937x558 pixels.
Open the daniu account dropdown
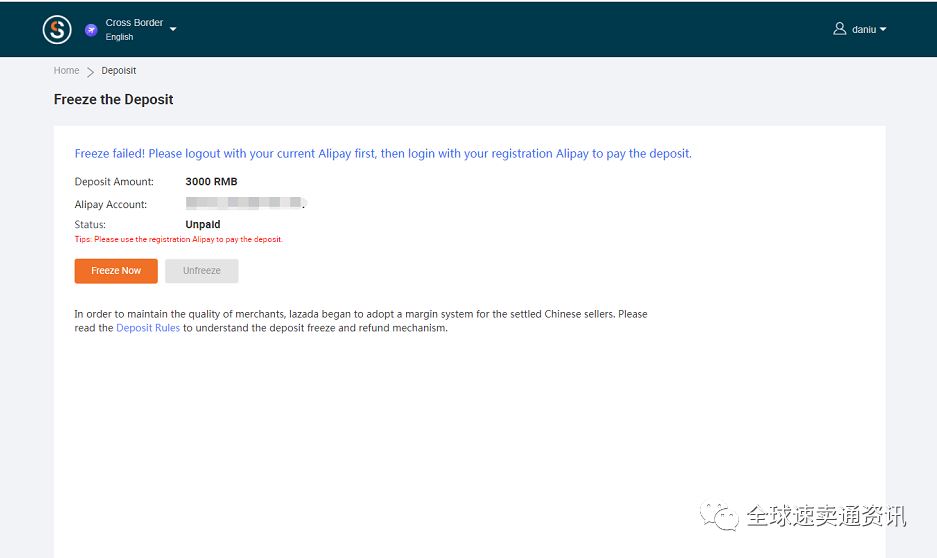(x=869, y=29)
